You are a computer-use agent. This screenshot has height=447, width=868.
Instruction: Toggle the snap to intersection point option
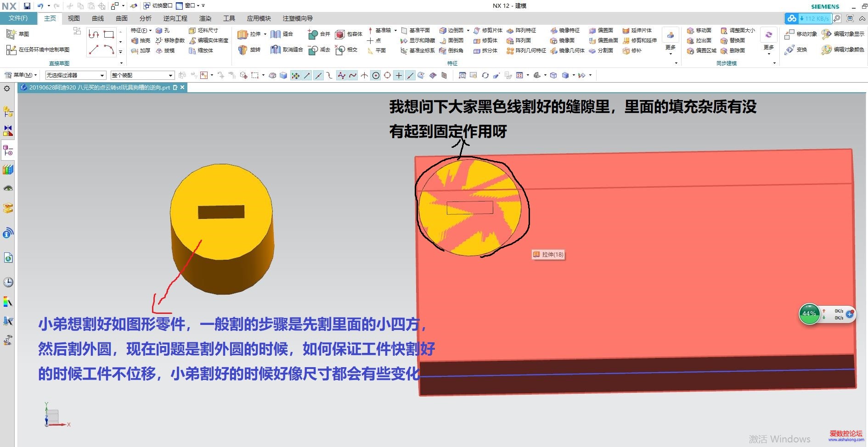coord(364,76)
